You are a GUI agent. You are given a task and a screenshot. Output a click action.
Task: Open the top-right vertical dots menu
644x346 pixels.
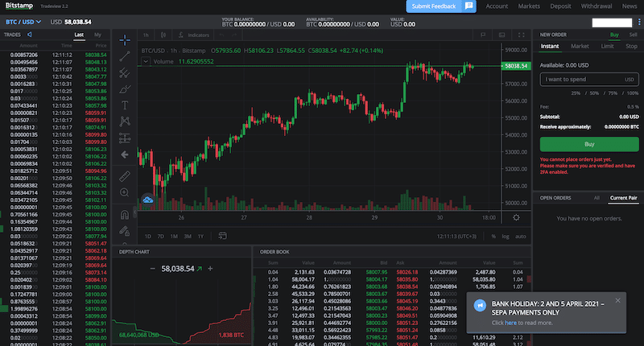tap(639, 23)
